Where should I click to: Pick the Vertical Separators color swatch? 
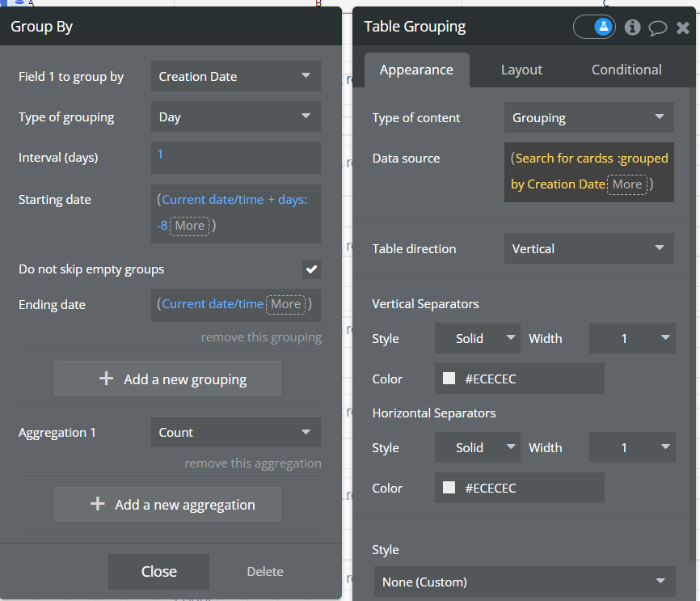pos(449,379)
